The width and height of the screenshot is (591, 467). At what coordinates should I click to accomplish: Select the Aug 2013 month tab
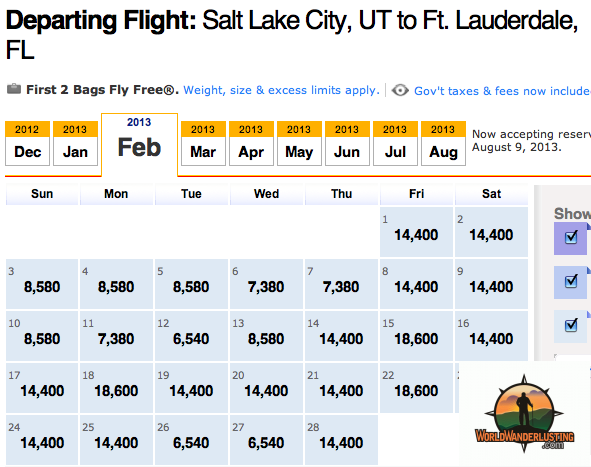click(443, 144)
